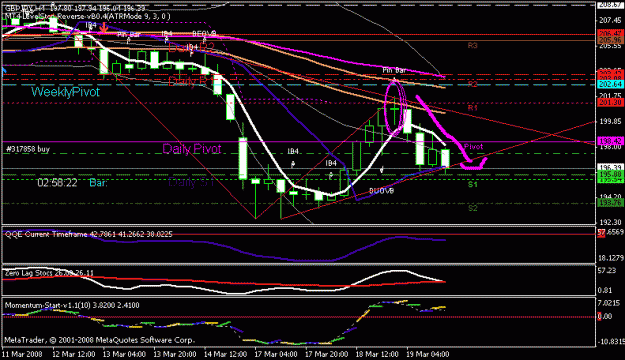Click the 192.30 price scale value
Image resolution: width=625 pixels, height=360 pixels.
tap(610, 222)
